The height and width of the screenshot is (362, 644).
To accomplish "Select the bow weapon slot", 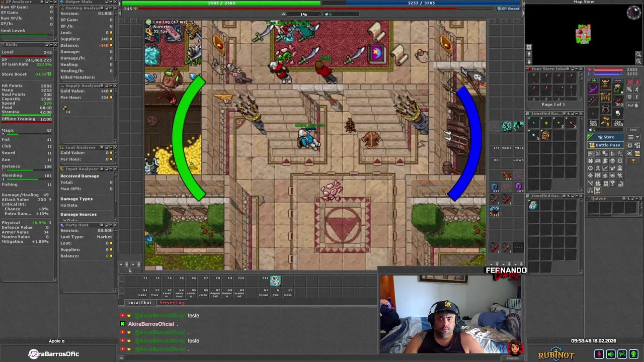I will (593, 100).
